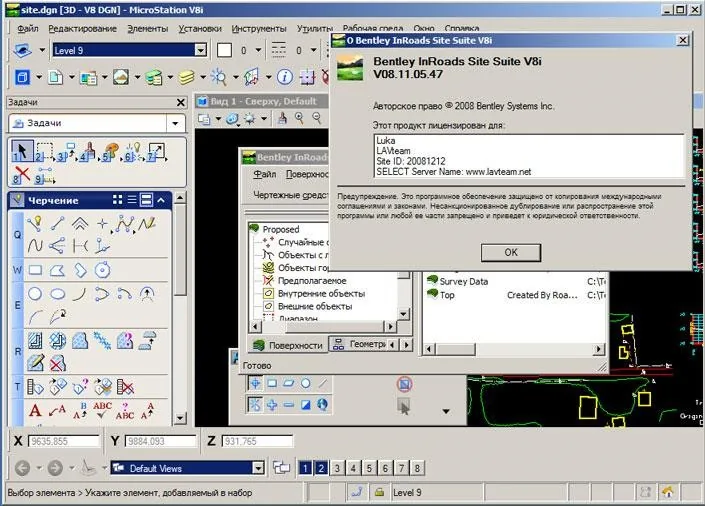Open the active color swatch picker
705x506 pixels.
pos(224,50)
